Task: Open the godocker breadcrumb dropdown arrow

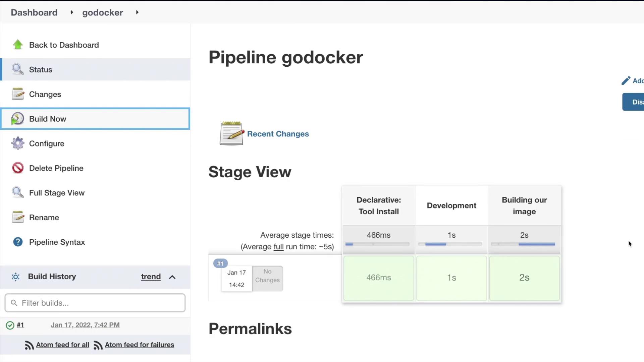Action: click(137, 12)
